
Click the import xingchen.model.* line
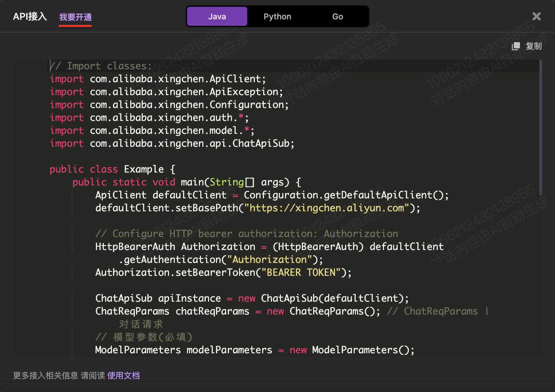tap(152, 130)
